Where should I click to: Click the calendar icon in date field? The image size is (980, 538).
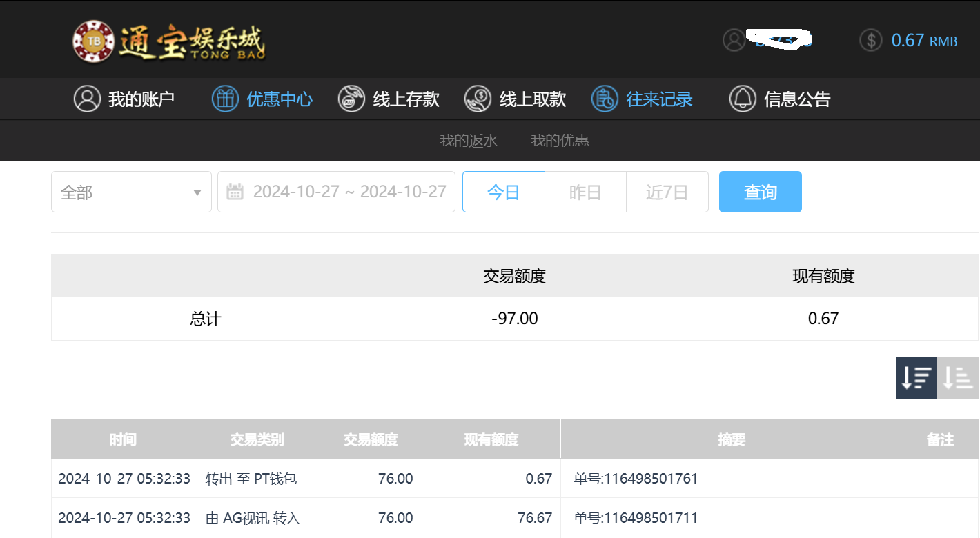click(235, 192)
